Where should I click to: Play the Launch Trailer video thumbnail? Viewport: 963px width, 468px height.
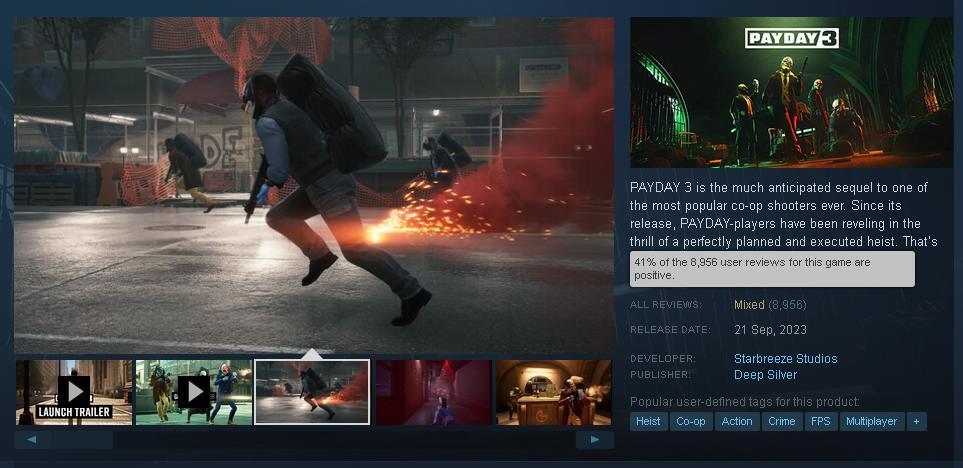click(74, 392)
